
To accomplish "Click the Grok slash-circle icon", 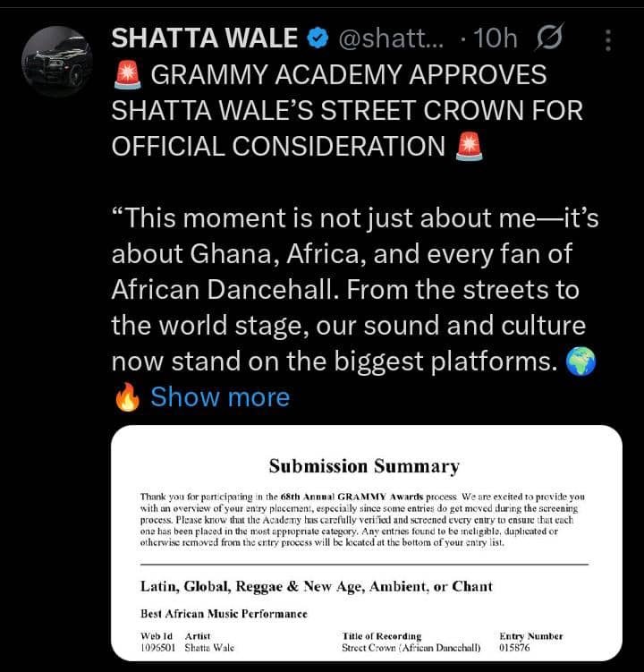I will pos(550,37).
